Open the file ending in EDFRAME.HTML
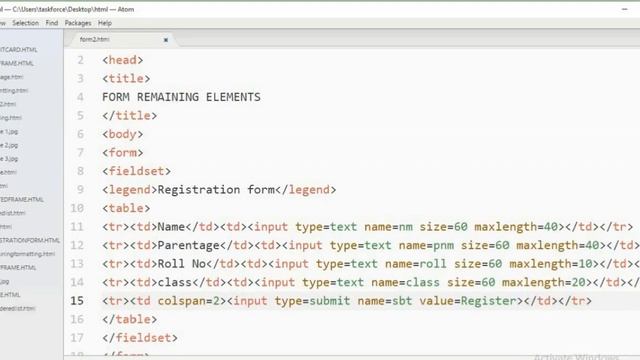 22,199
